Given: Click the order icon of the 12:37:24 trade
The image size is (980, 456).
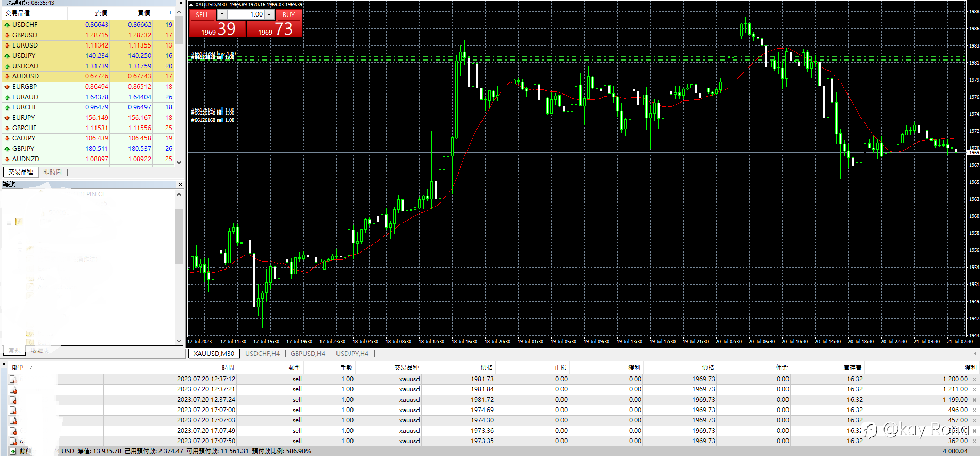Looking at the screenshot, I should (x=13, y=400).
